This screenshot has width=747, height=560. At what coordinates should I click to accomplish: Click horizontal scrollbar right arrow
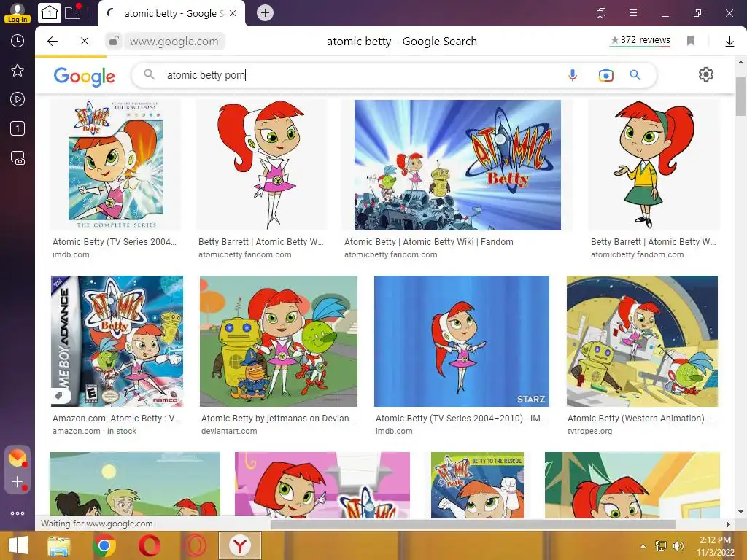[x=729, y=524]
